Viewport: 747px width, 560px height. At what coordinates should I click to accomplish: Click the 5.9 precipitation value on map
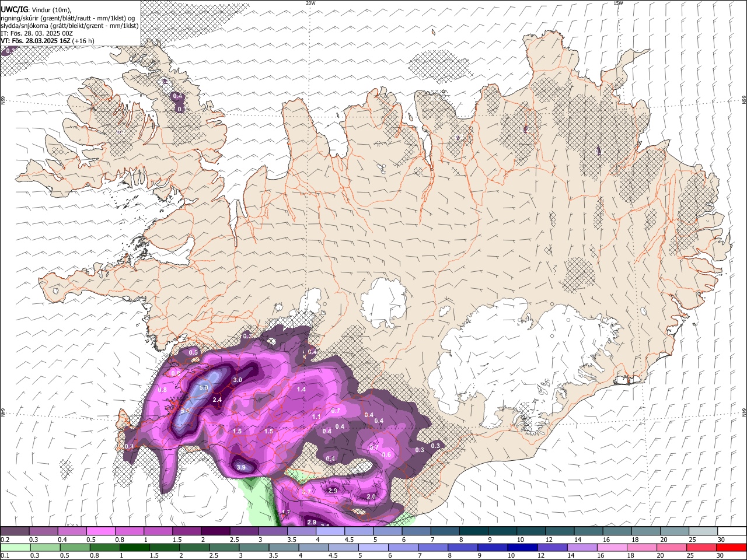point(204,387)
